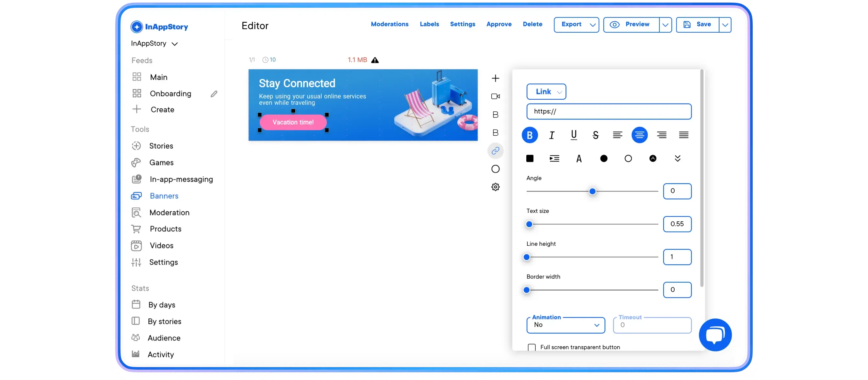
Task: Open the Activity stats page
Action: click(160, 354)
